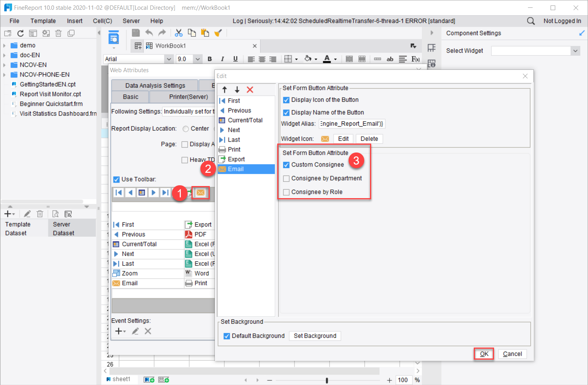Open the Insert menu
The width and height of the screenshot is (588, 385).
point(74,21)
